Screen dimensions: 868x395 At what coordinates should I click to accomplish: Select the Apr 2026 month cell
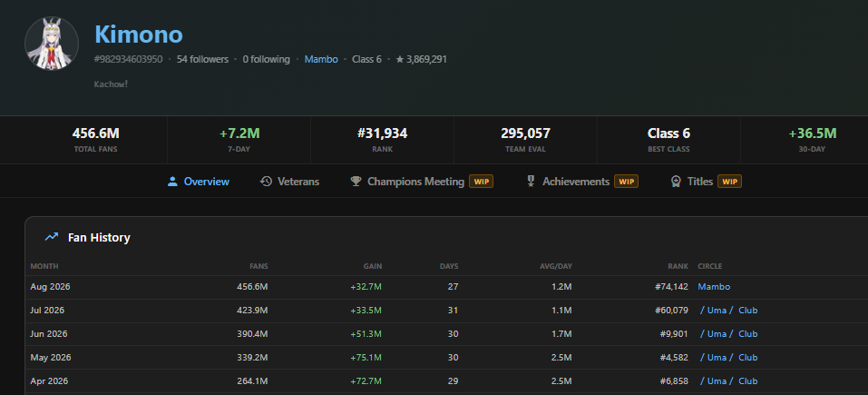pyautogui.click(x=49, y=381)
